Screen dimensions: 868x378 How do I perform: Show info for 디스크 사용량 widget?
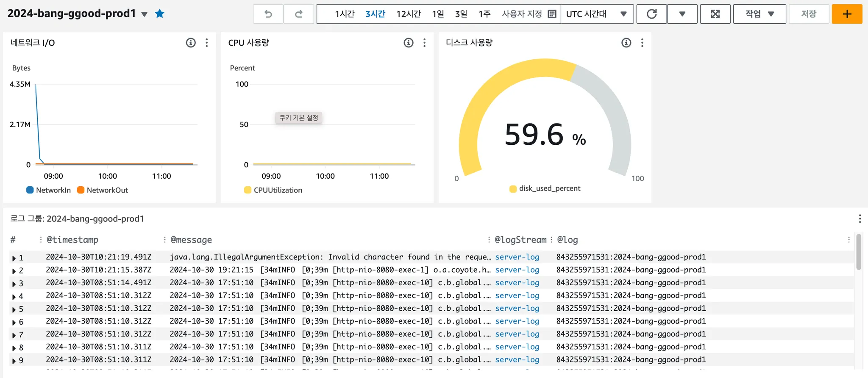coord(626,43)
